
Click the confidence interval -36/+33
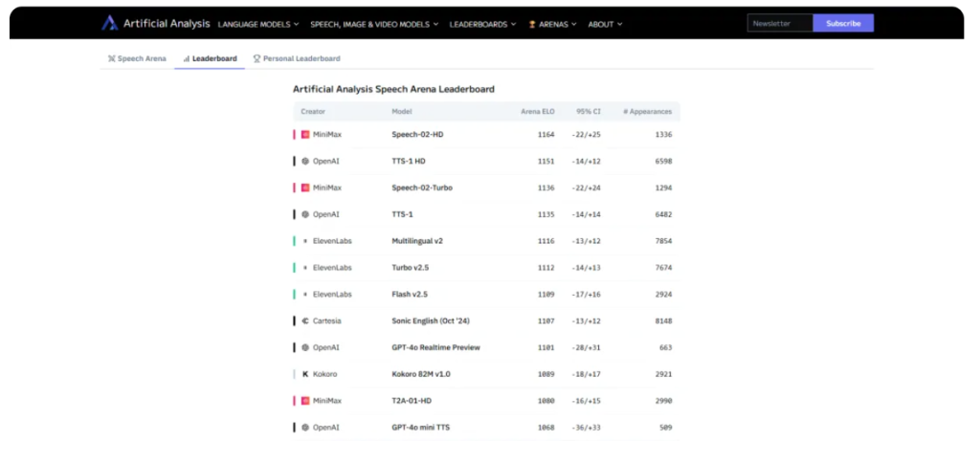pos(587,428)
